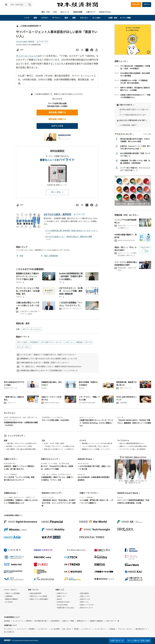The height and width of the screenshot is (644, 155).
Task: Open the 速報ニュース heading link
Action: pyautogui.click(x=121, y=61)
